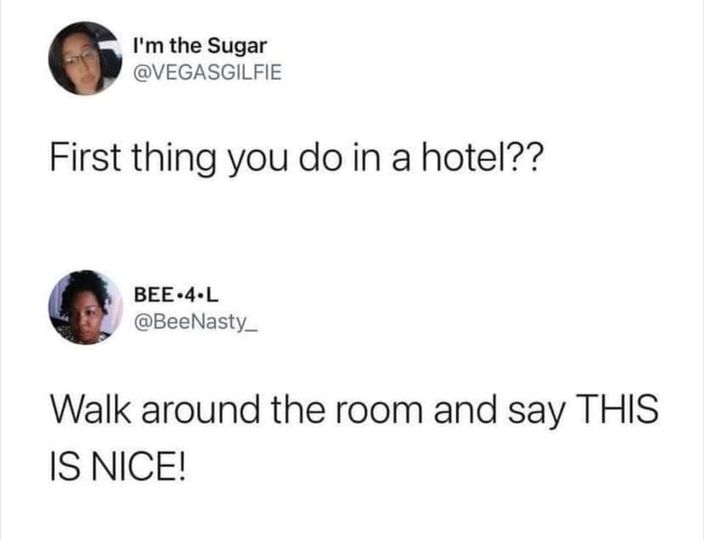Click the word "THIS" in the reply

click(x=616, y=408)
